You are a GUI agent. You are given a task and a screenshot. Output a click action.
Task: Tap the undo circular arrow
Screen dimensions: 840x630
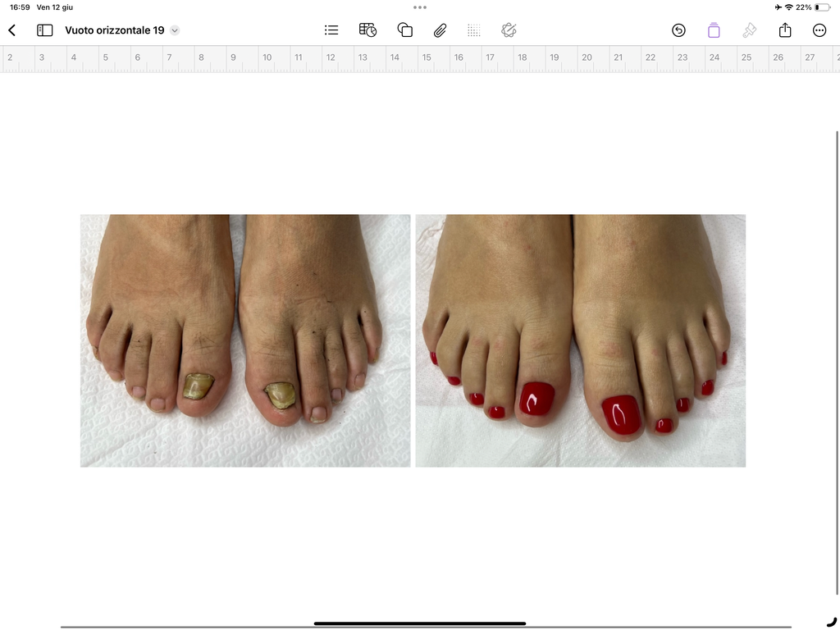pos(678,30)
